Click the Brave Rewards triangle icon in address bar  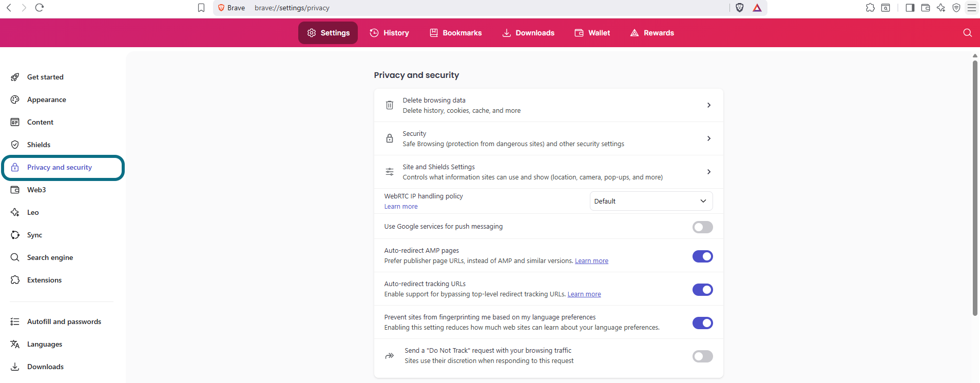click(757, 8)
